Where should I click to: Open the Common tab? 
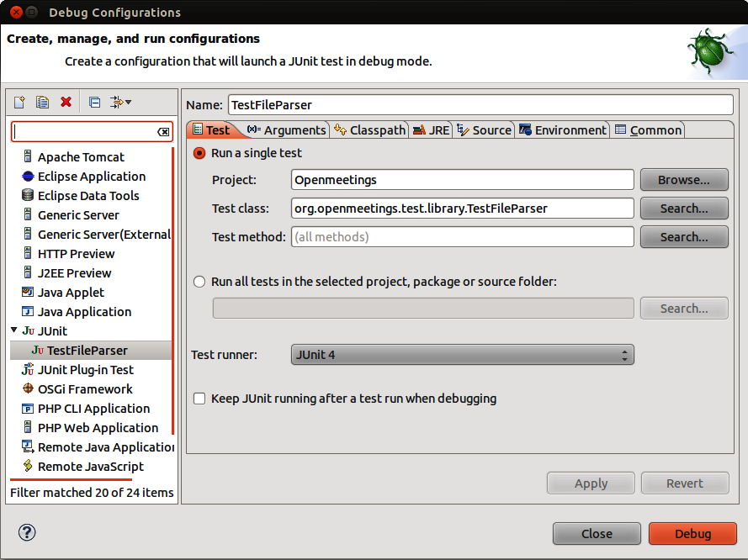pyautogui.click(x=649, y=130)
